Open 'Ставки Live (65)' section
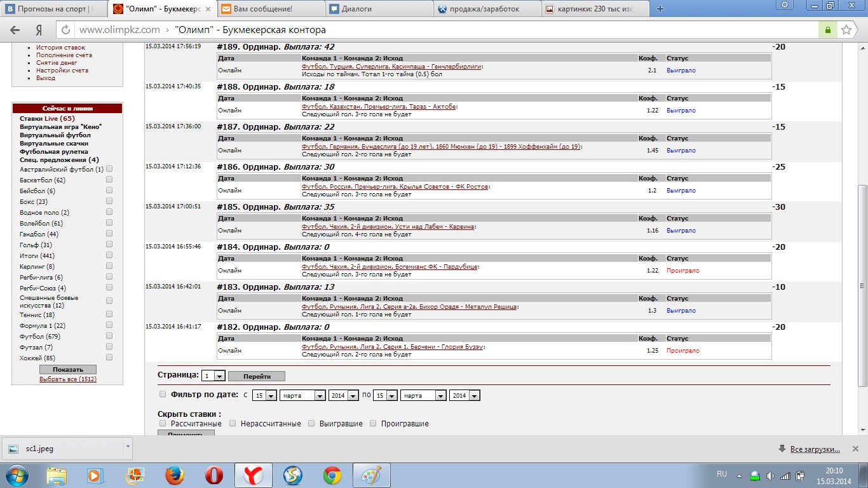Viewport: 868px width, 488px height. 47,119
